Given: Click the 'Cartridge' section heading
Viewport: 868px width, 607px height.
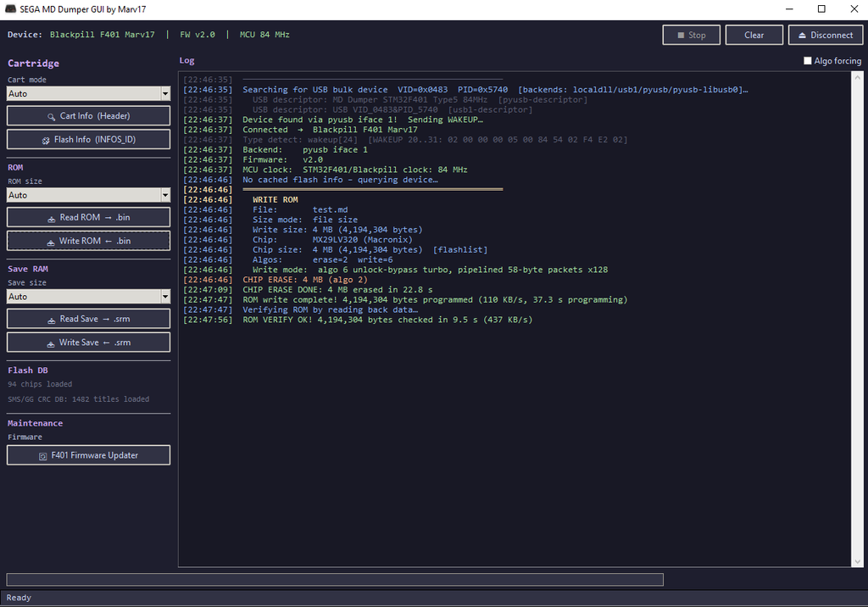Looking at the screenshot, I should (33, 63).
